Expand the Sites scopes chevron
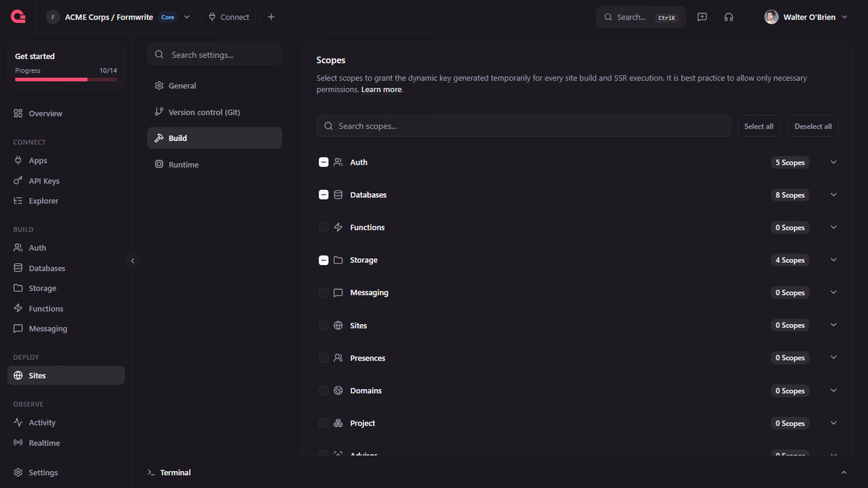Viewport: 868px width, 488px height. pos(834,325)
